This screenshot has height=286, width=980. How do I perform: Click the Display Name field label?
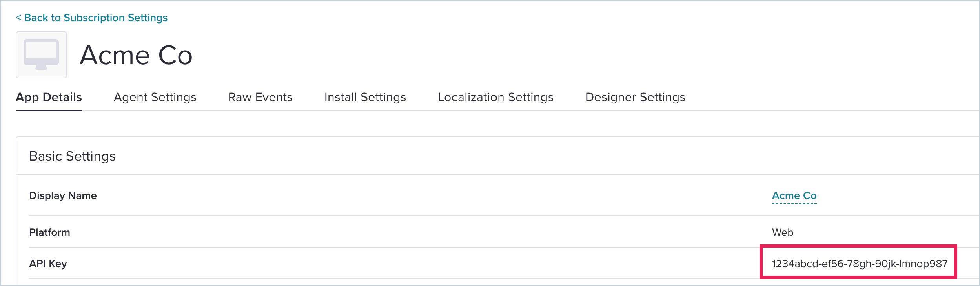point(63,195)
